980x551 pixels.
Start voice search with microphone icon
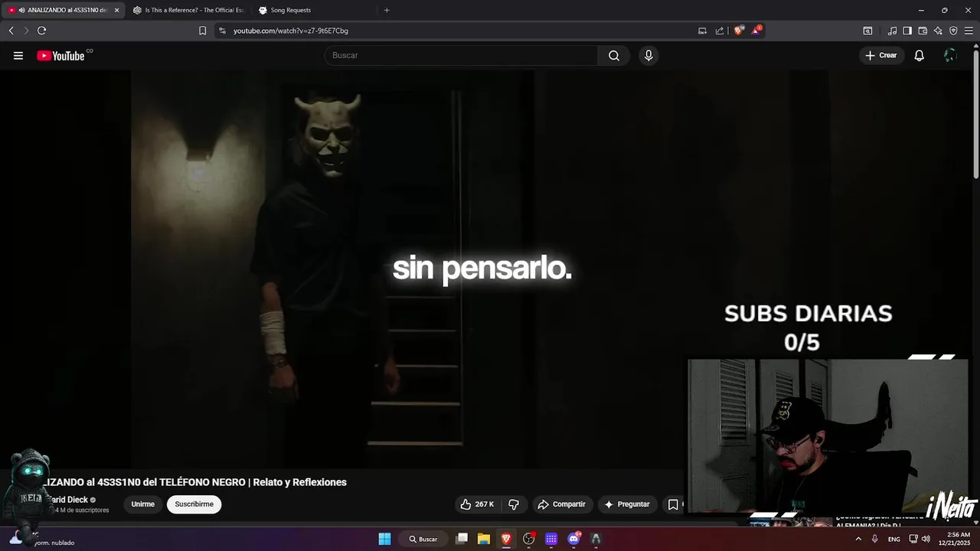[x=648, y=55]
